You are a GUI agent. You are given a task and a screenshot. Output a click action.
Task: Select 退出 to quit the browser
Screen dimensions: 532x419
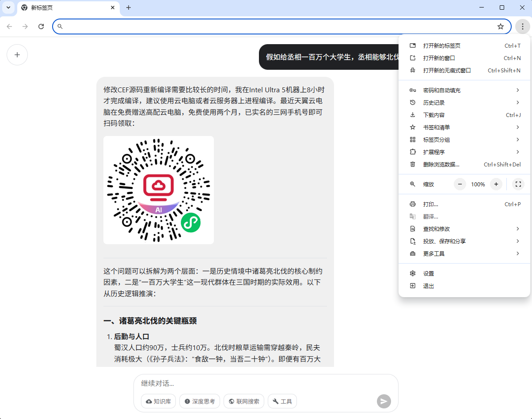coord(464,286)
